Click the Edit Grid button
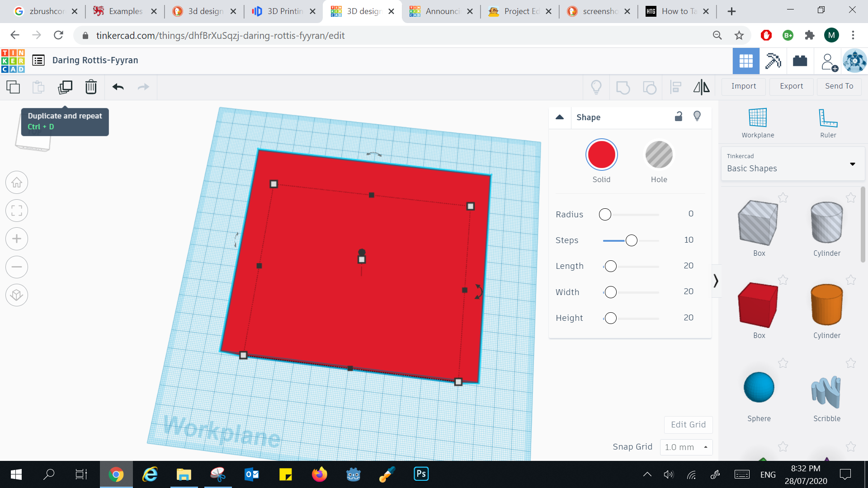Screen dimensions: 868x488 (688, 424)
